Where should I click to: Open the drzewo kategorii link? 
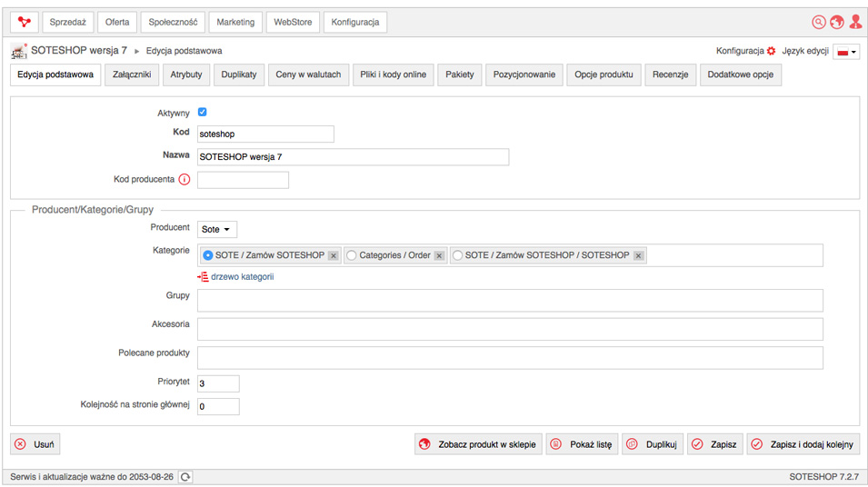(x=242, y=277)
